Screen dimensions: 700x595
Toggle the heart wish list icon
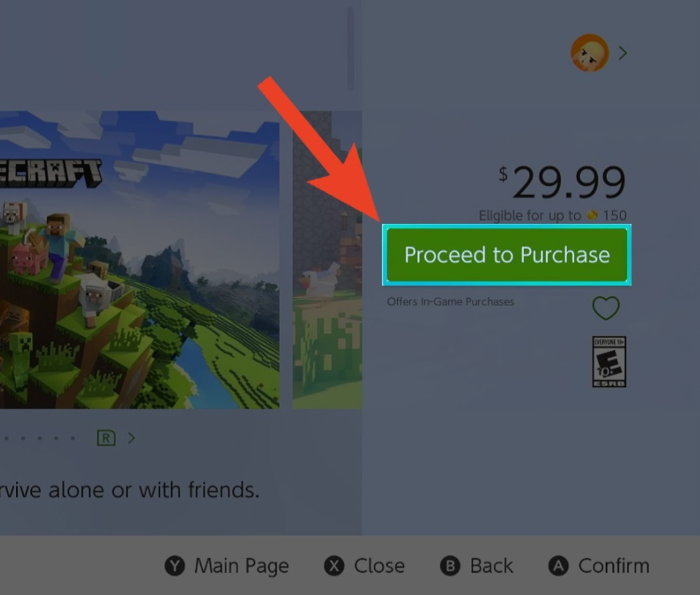606,308
